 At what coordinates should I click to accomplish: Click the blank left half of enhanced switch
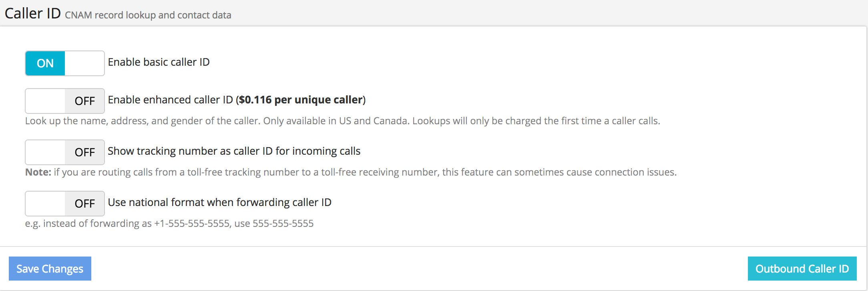[45, 101]
